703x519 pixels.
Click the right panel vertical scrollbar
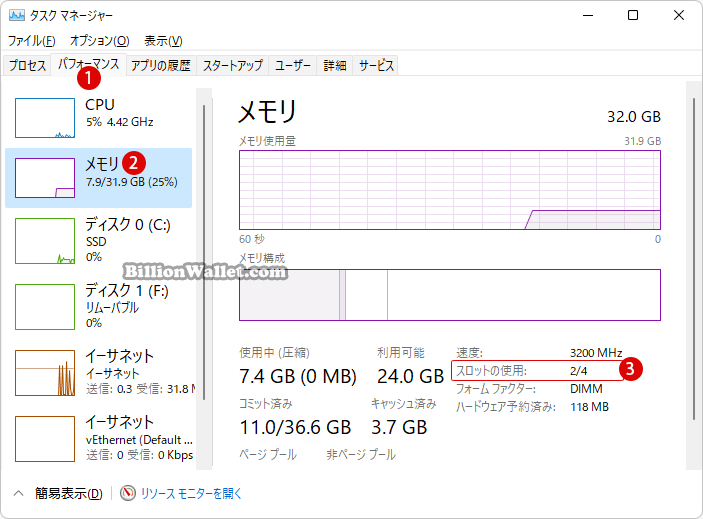pos(694,259)
